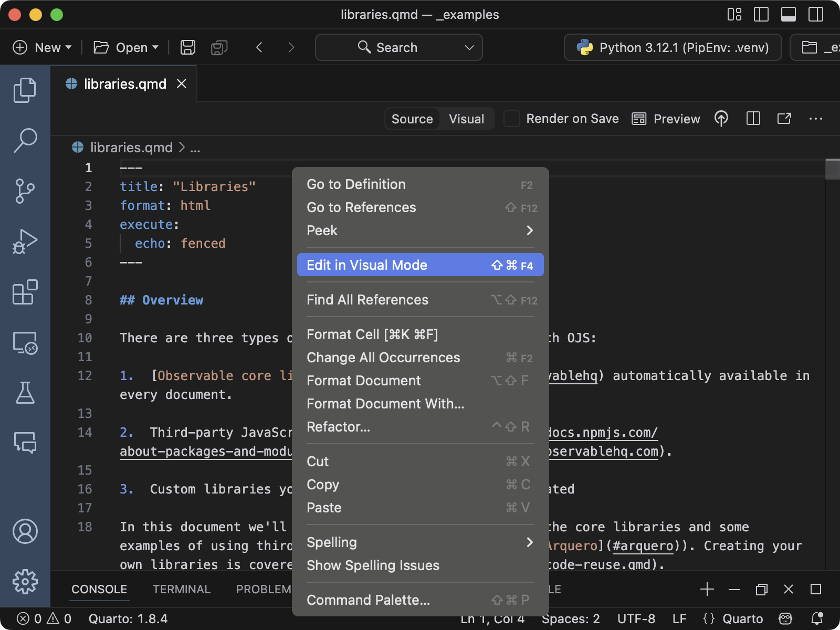Screen dimensions: 840x630
Task: Open the Testing view flask icon
Action: point(25,393)
